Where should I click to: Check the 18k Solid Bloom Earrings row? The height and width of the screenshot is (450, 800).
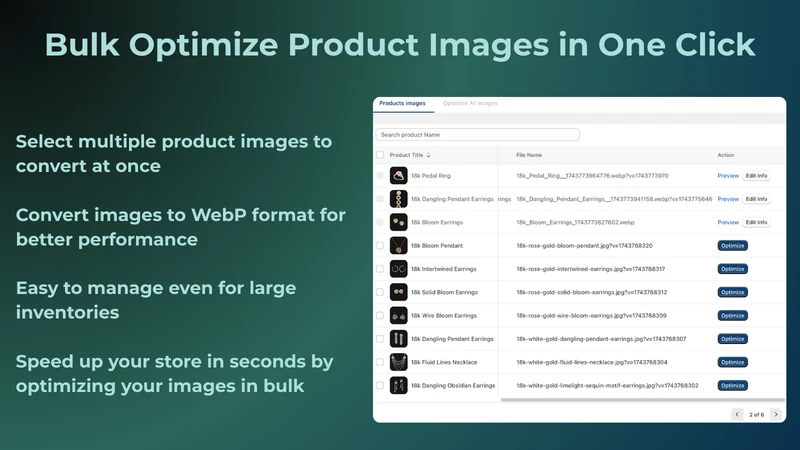380,292
